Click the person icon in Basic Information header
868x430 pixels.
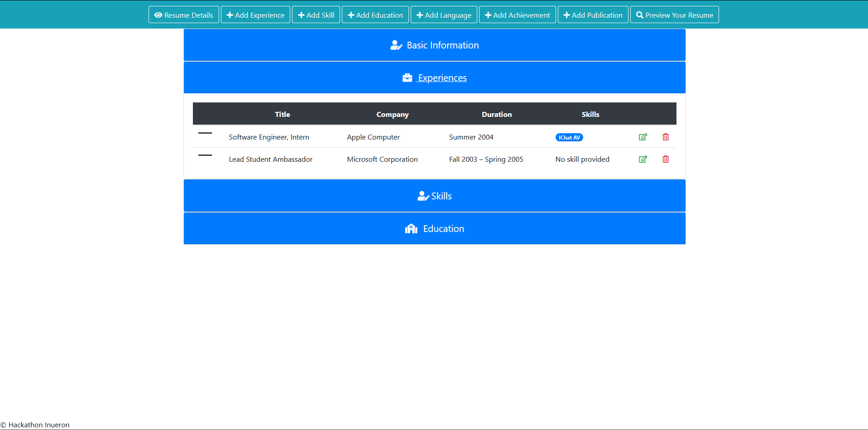(396, 45)
